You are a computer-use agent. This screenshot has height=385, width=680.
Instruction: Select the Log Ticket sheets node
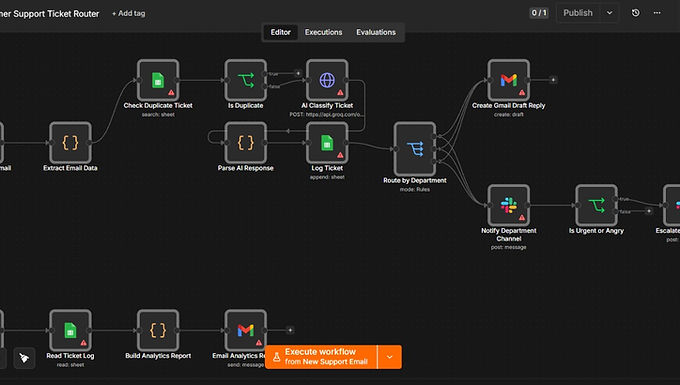[x=327, y=143]
